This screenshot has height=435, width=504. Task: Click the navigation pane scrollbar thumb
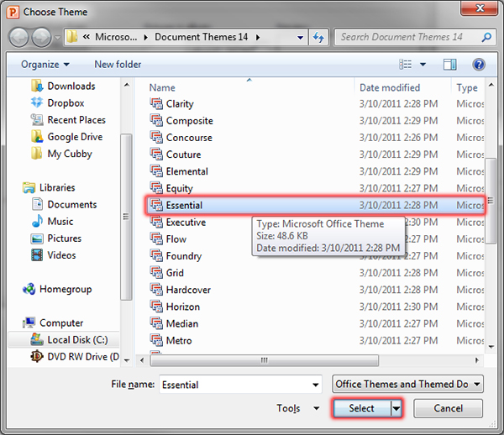126,217
